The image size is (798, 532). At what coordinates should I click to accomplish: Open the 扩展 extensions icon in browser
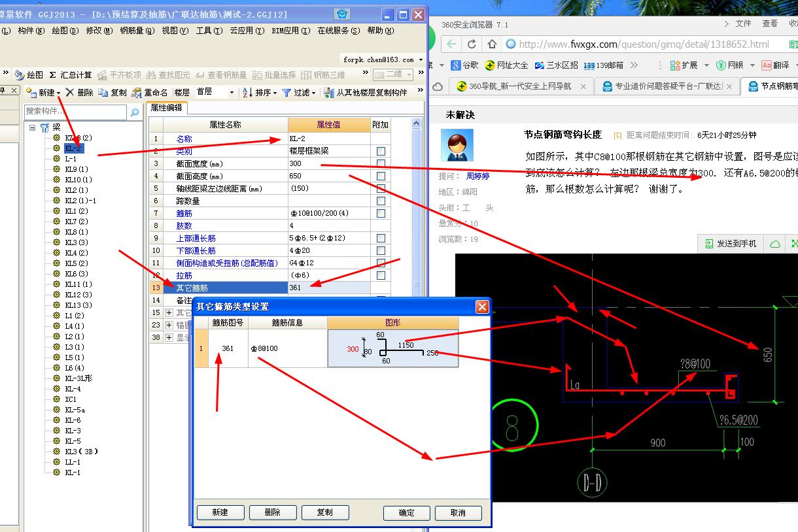click(x=676, y=65)
